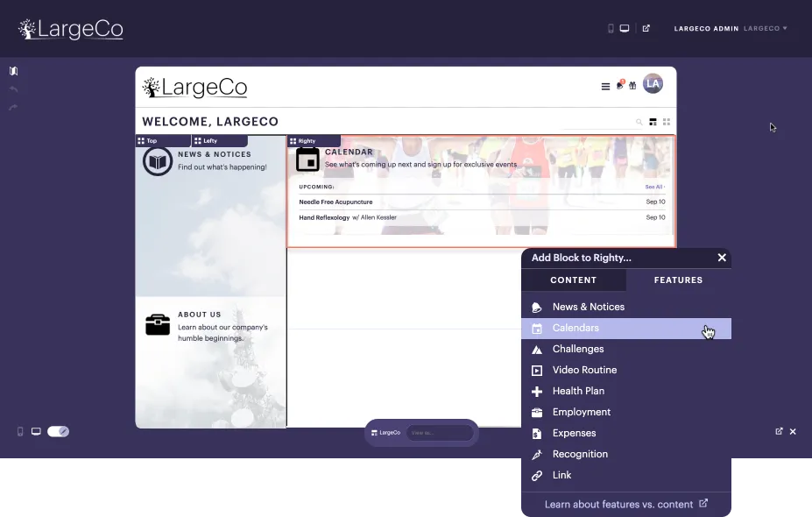Add Video Routine feature block

coord(626,371)
